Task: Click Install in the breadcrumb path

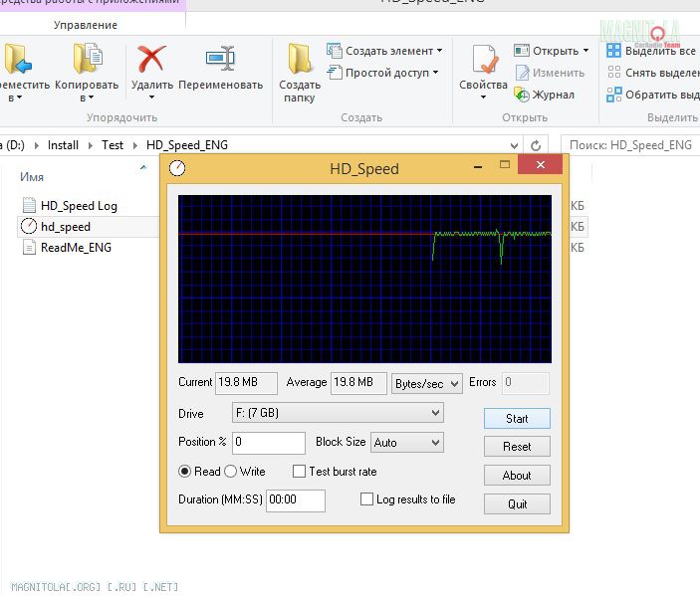Action: [63, 145]
